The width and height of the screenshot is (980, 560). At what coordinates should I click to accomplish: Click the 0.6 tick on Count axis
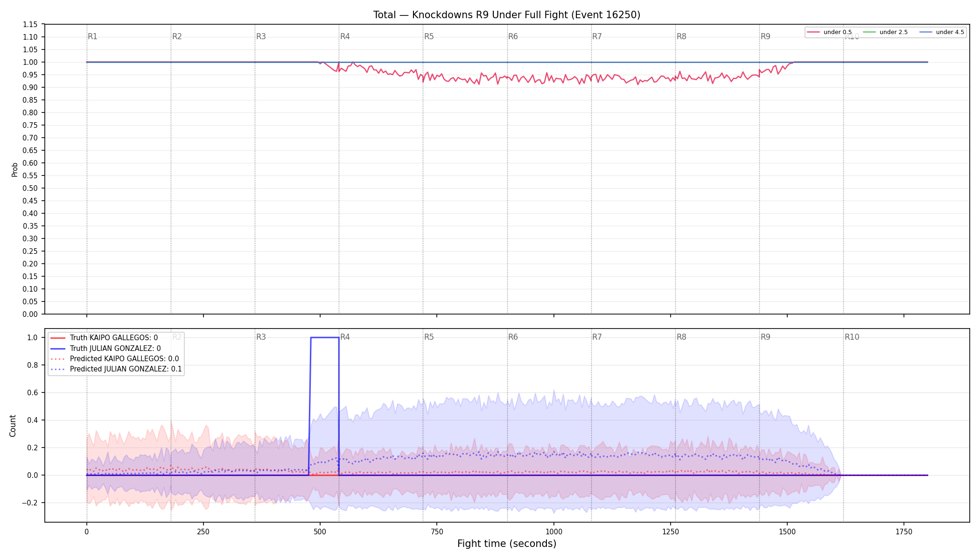[x=33, y=392]
